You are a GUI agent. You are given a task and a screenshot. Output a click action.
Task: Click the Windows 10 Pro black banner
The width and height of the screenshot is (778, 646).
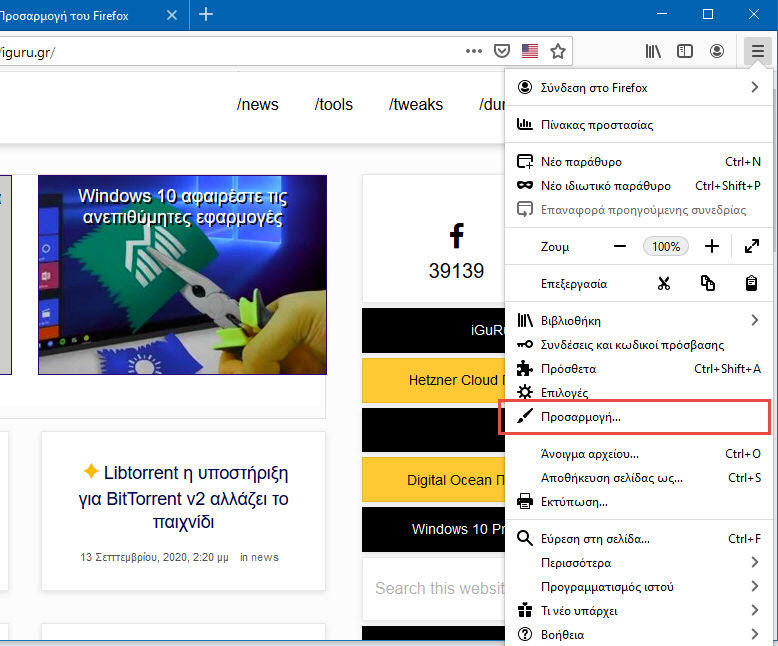(x=434, y=529)
